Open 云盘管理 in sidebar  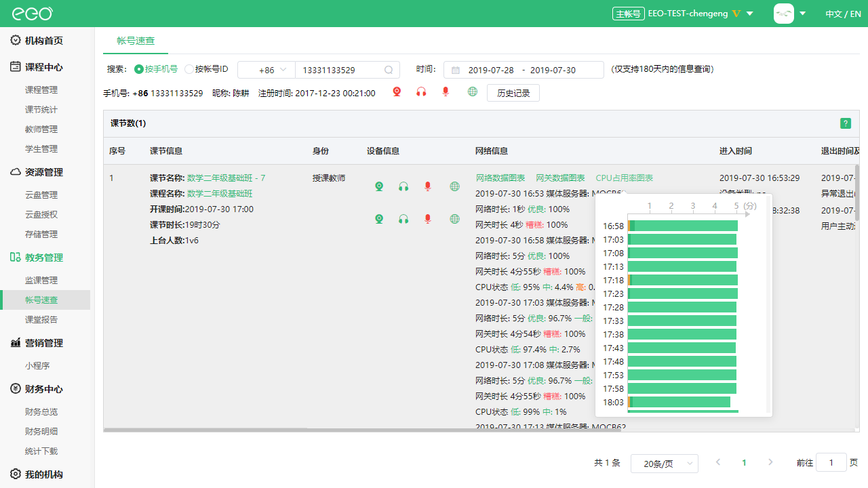coord(41,195)
